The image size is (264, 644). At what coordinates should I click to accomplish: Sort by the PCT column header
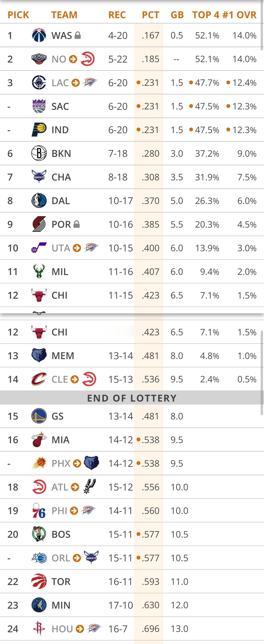click(x=150, y=15)
